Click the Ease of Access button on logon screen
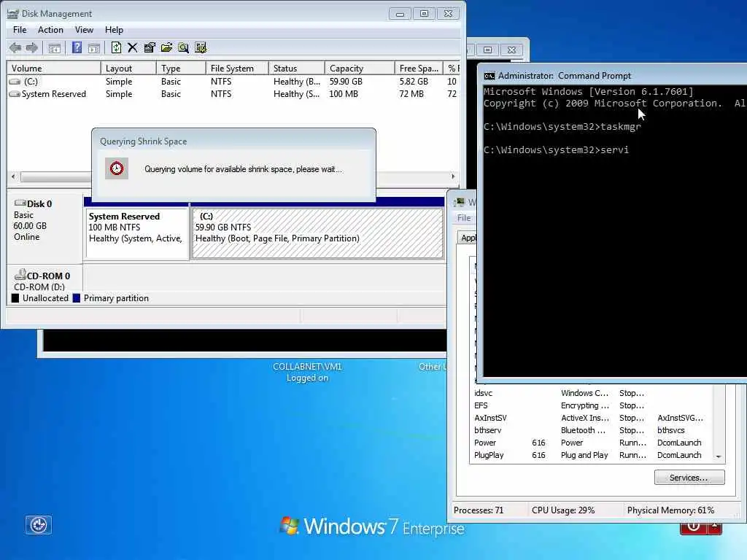The image size is (747, 560). point(38,525)
